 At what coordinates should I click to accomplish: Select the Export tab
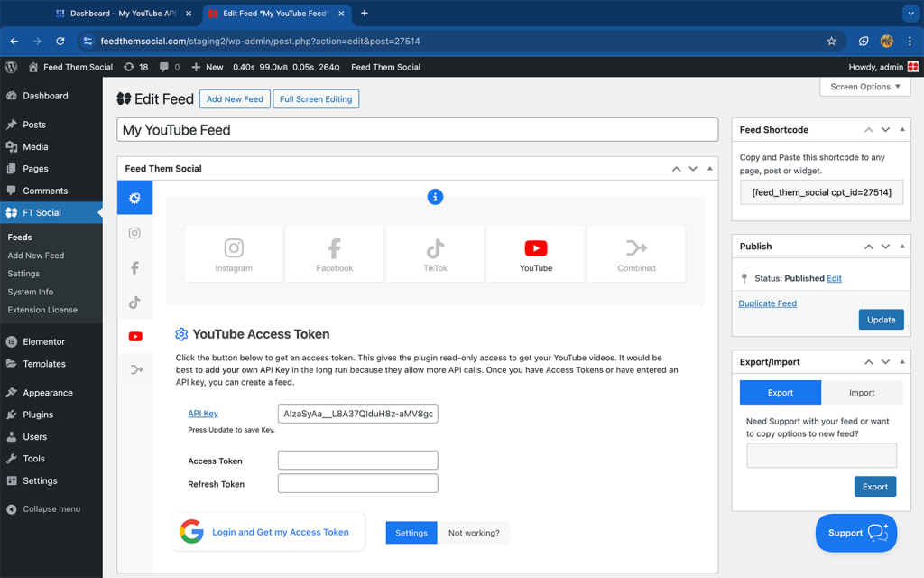tap(781, 393)
